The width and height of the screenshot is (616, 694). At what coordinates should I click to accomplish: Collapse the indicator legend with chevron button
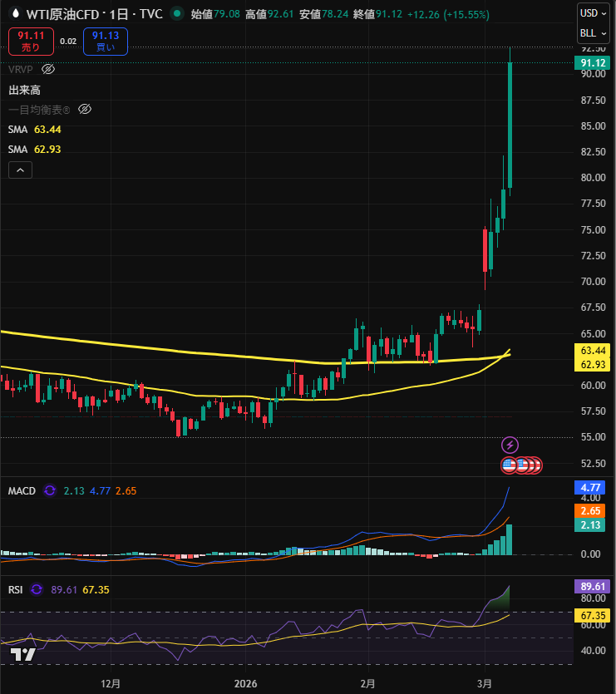[21, 170]
